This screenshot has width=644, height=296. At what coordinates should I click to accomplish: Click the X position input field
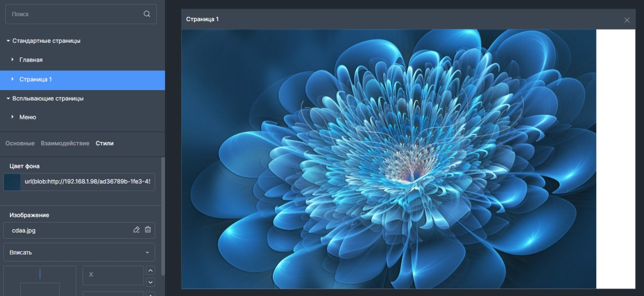pos(113,275)
